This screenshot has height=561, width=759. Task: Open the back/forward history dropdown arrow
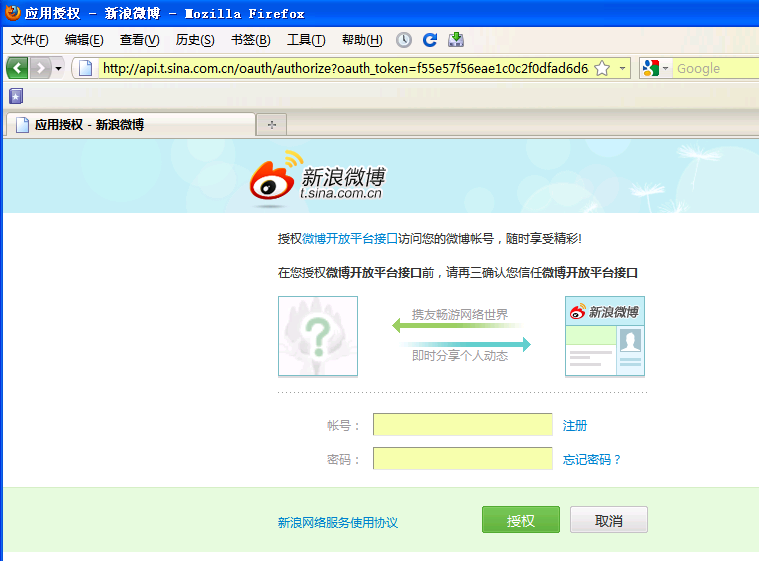[59, 68]
